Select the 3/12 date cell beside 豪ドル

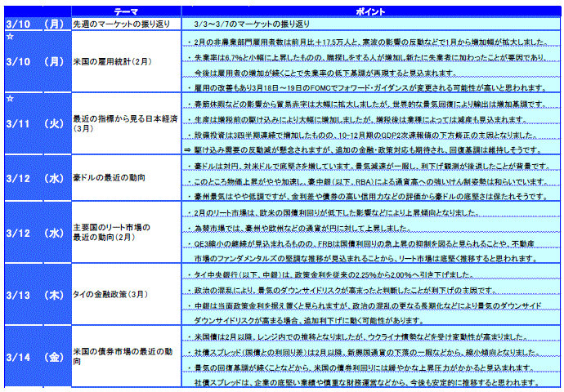coord(34,178)
